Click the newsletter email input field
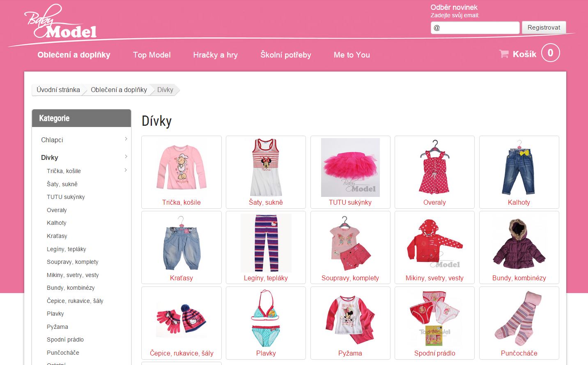The image size is (588, 365). pos(475,28)
